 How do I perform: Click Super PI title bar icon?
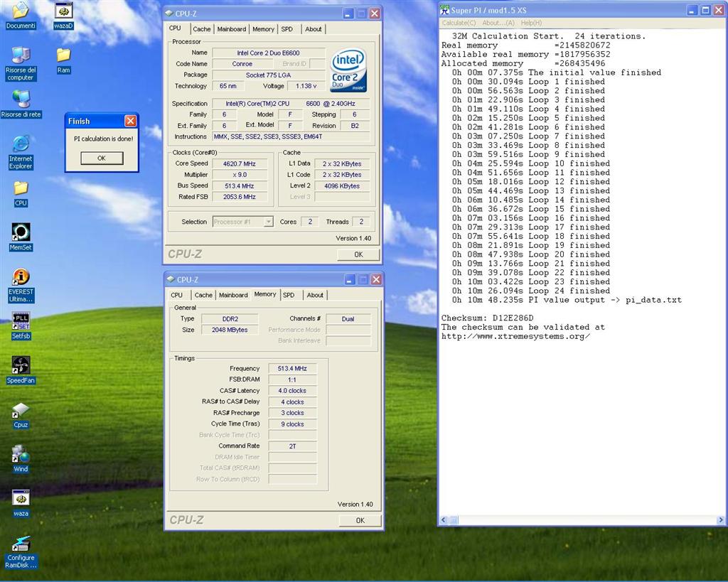pos(445,10)
